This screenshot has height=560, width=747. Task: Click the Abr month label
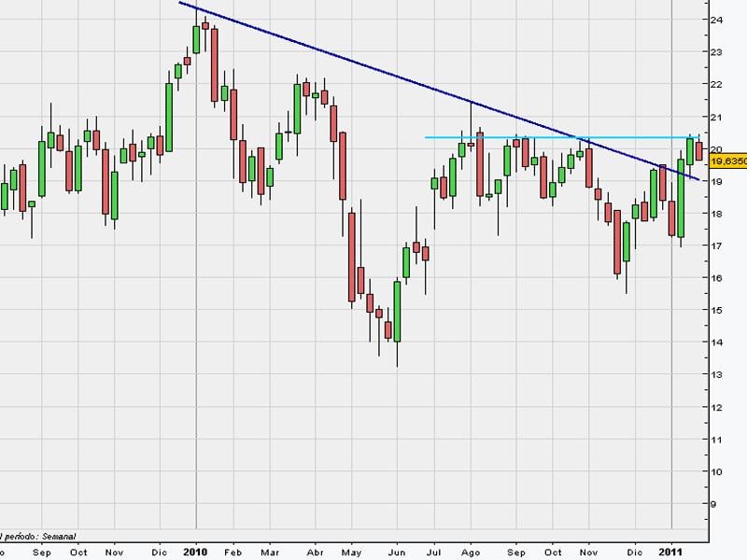point(316,553)
